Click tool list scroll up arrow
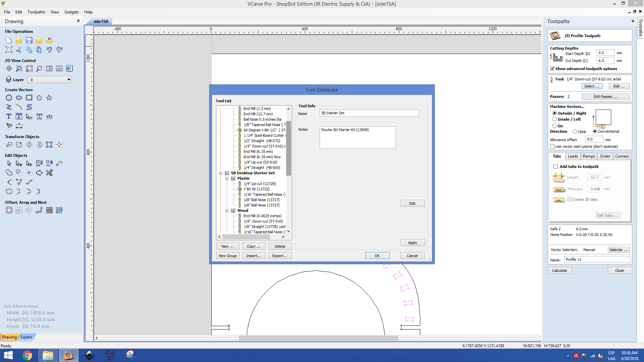The width and height of the screenshot is (644, 362). [x=288, y=109]
